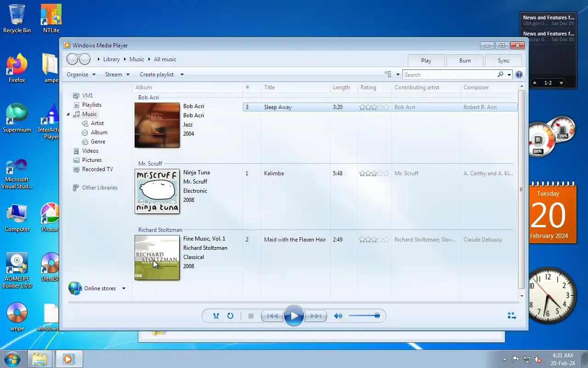Open the Burn tab
Image resolution: width=588 pixels, height=368 pixels.
point(465,61)
